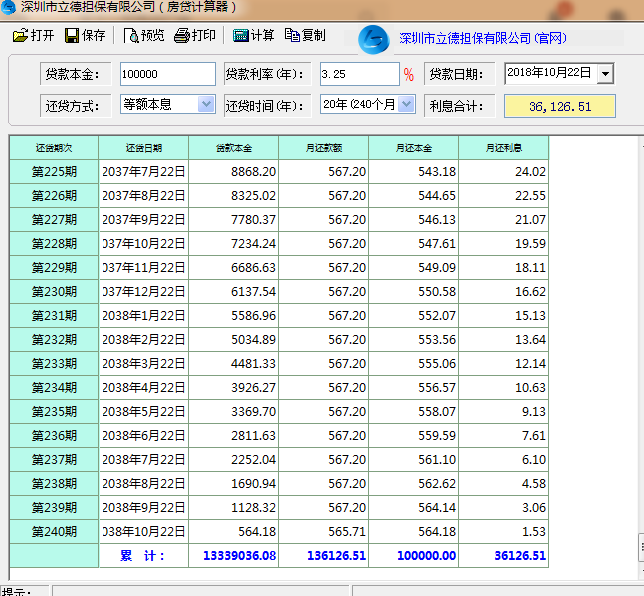Click principal cell 2252.04
Viewport: 644px width, 596px height.
[x=234, y=460]
